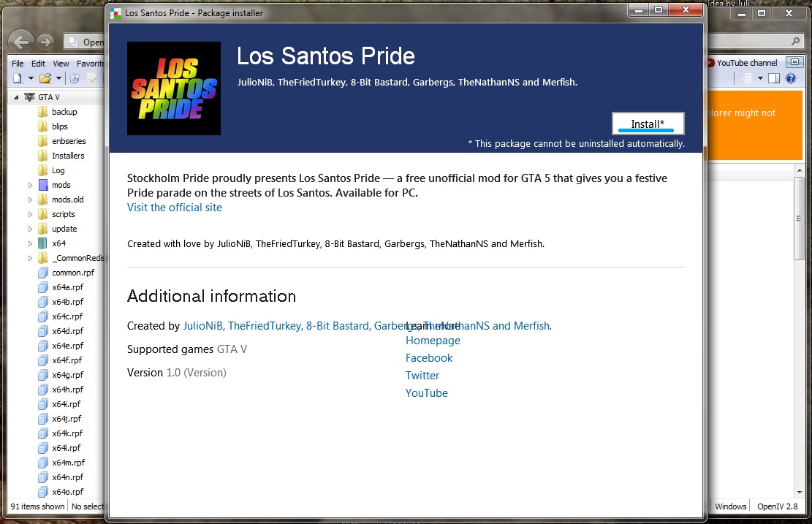Select the backup folder
Image resolution: width=812 pixels, height=524 pixels.
(64, 112)
